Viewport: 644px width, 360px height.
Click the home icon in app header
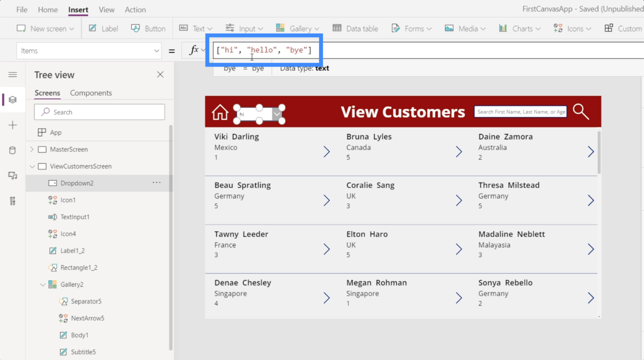tap(220, 112)
